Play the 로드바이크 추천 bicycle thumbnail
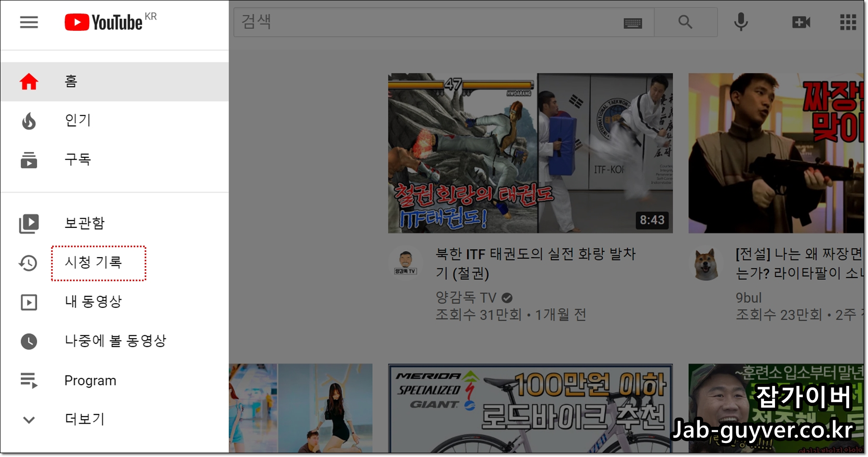The image size is (868, 457). tap(530, 408)
